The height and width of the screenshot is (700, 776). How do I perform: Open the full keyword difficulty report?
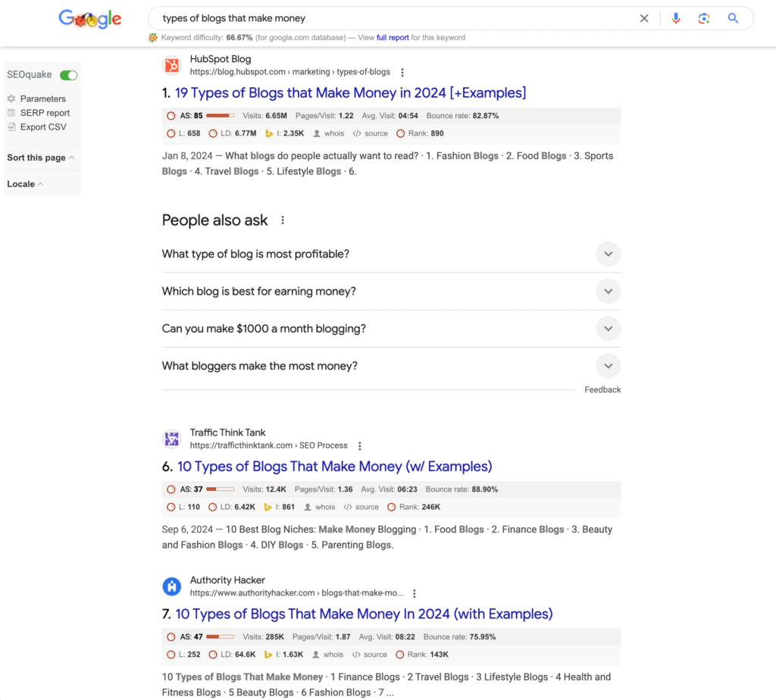point(394,37)
